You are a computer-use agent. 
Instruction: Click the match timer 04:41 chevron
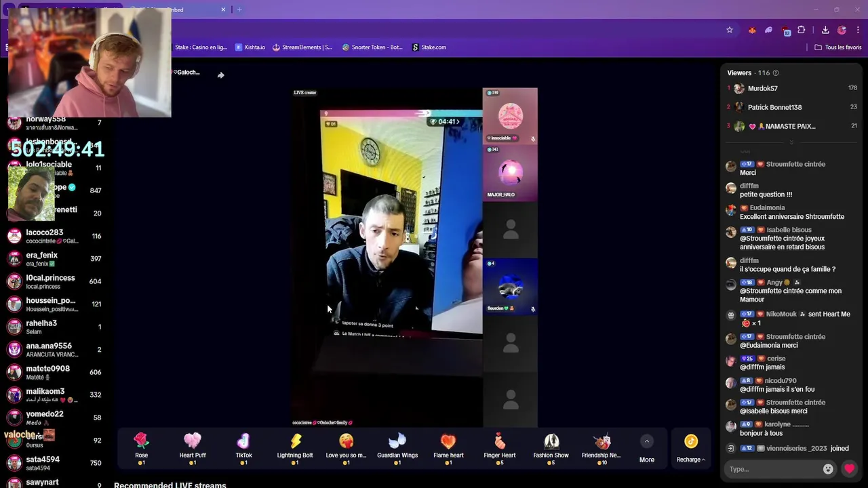click(458, 122)
